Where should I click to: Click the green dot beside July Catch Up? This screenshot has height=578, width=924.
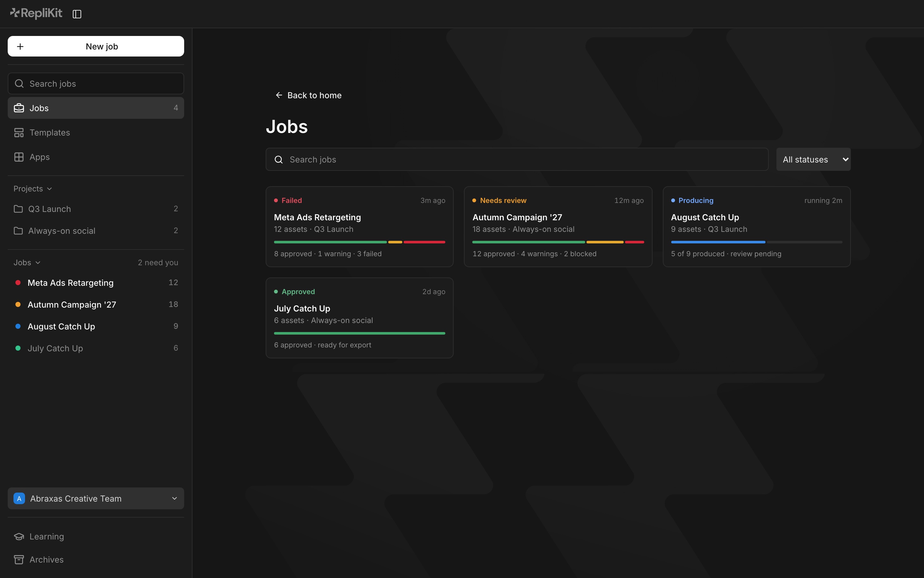coord(18,348)
